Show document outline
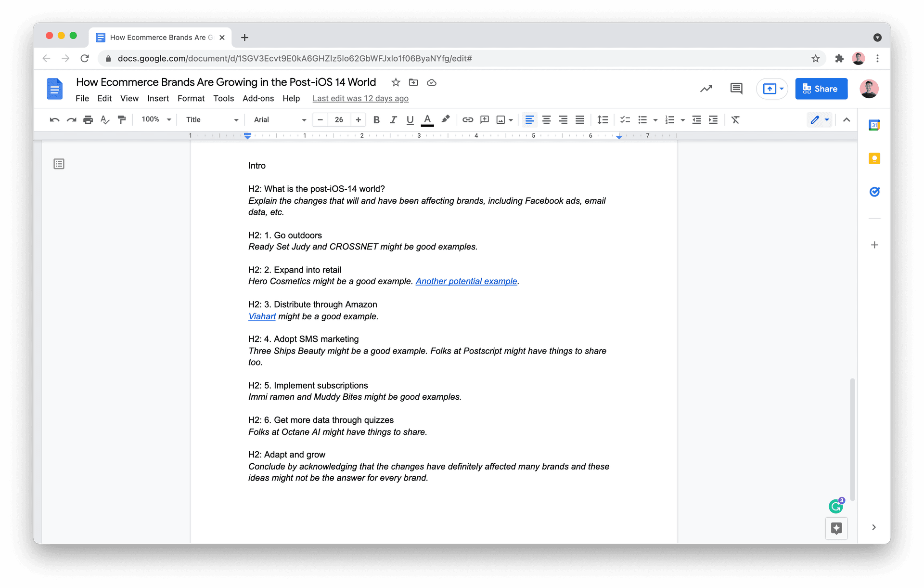This screenshot has height=588, width=924. pos(59,164)
